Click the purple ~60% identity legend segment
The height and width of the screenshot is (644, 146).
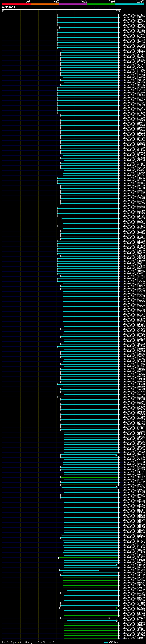click(x=73, y=4)
